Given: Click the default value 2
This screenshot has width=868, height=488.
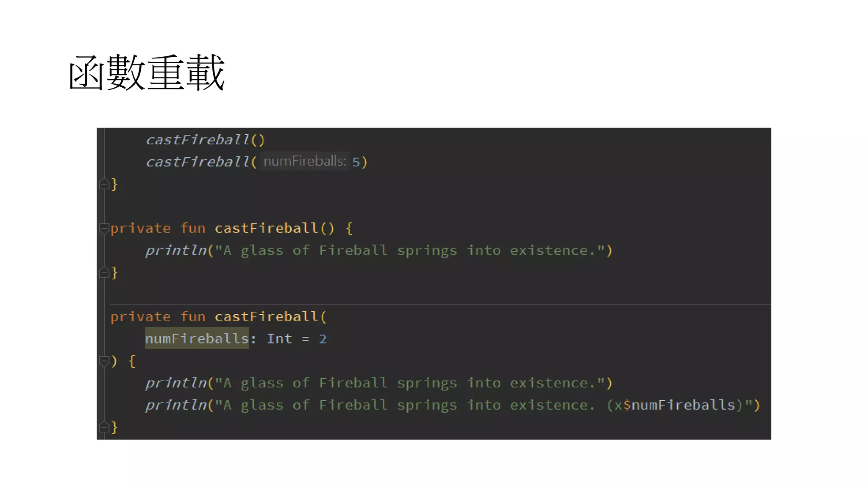Looking at the screenshot, I should (x=323, y=338).
